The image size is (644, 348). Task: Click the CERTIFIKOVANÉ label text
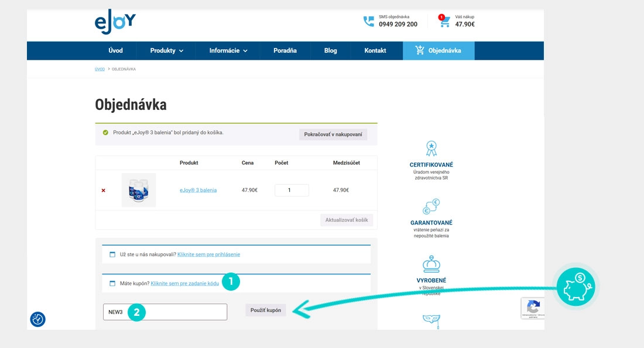[x=431, y=164]
